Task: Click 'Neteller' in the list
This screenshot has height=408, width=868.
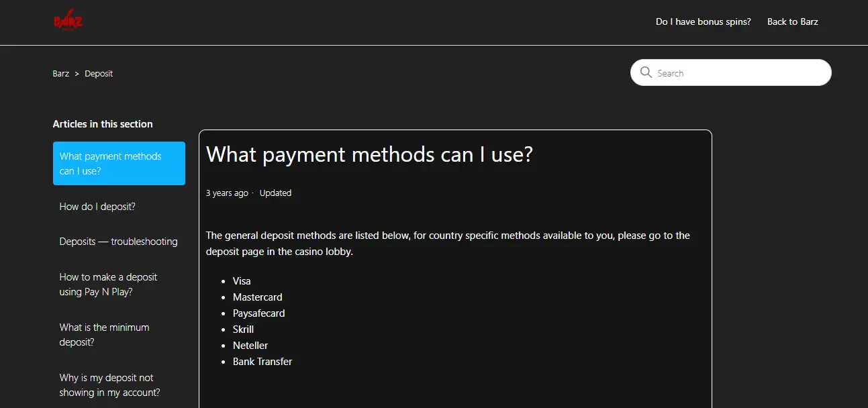Action: 250,346
